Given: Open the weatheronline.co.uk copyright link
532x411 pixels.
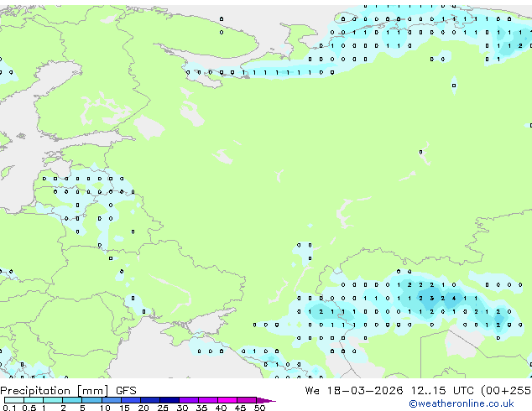Looking at the screenshot, I should (462, 403).
